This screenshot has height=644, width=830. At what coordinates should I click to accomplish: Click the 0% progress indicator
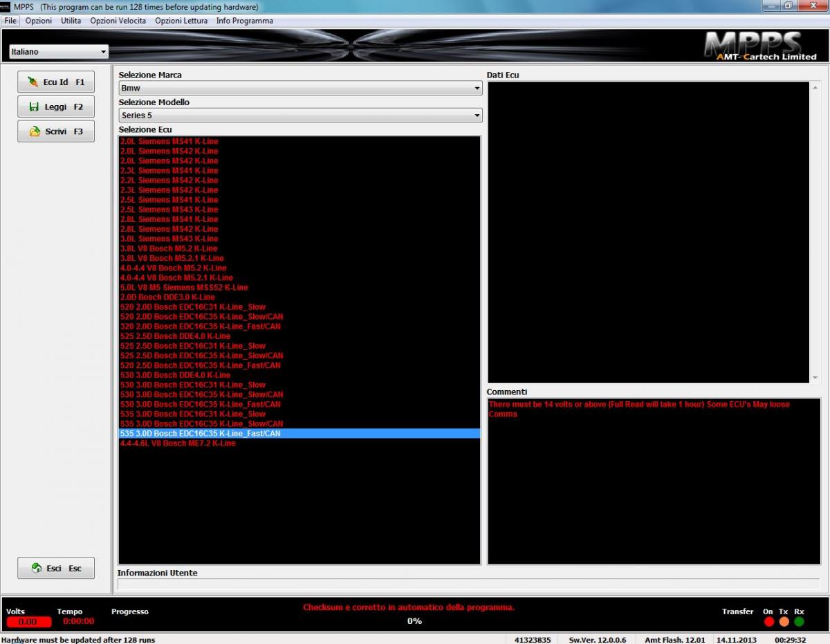(414, 621)
